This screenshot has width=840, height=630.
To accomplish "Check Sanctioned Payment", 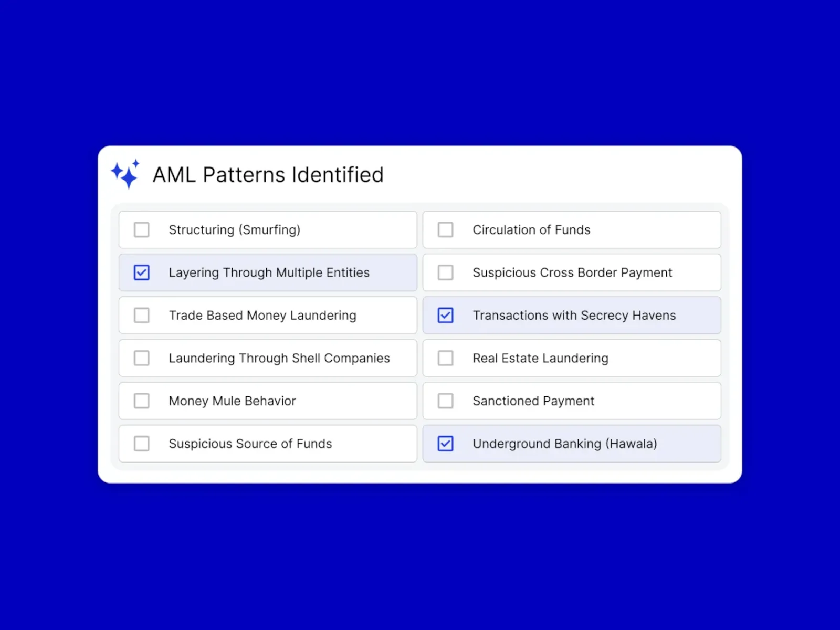I will tap(446, 401).
